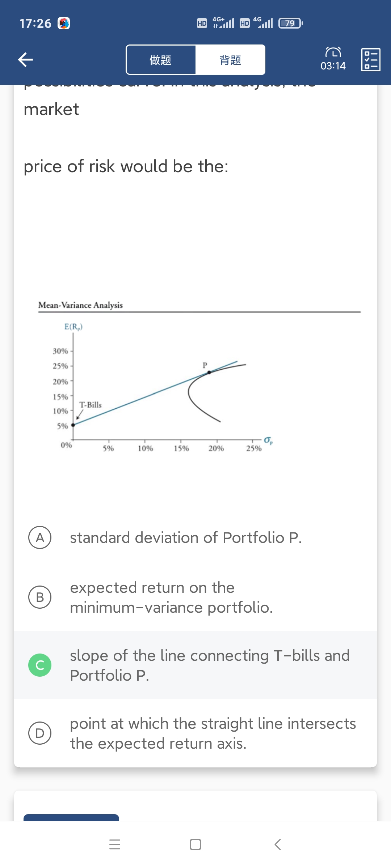
Task: Select answer option A radio button
Action: [x=40, y=537]
